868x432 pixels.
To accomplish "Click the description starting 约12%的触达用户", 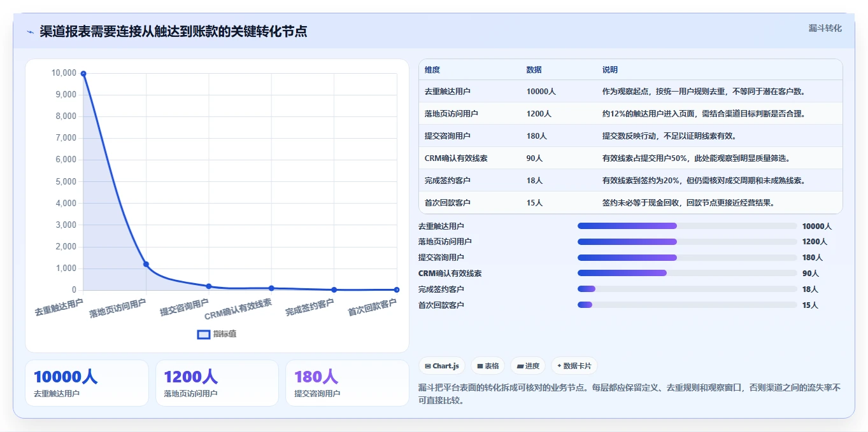I will pos(704,114).
